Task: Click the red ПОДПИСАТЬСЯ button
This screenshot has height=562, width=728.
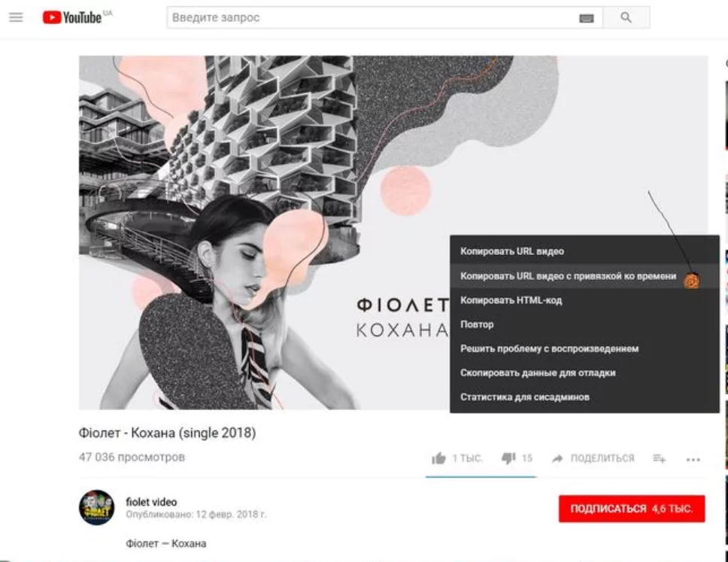Action: pyautogui.click(x=632, y=509)
